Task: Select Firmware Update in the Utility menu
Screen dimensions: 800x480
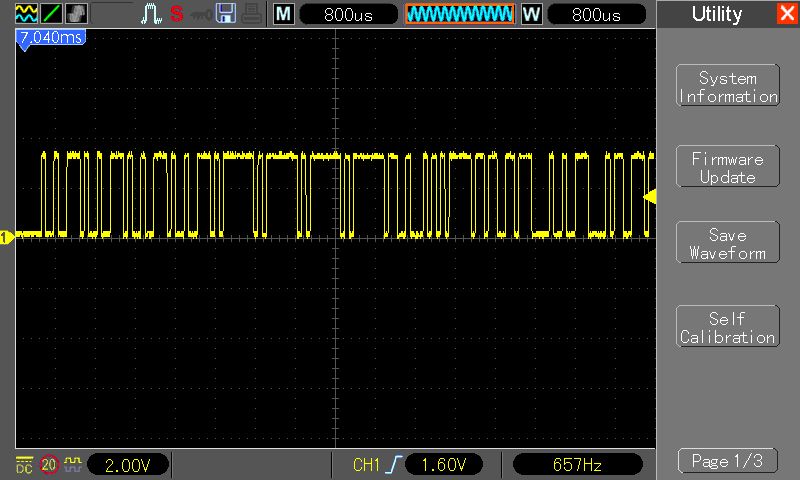Action: point(727,167)
